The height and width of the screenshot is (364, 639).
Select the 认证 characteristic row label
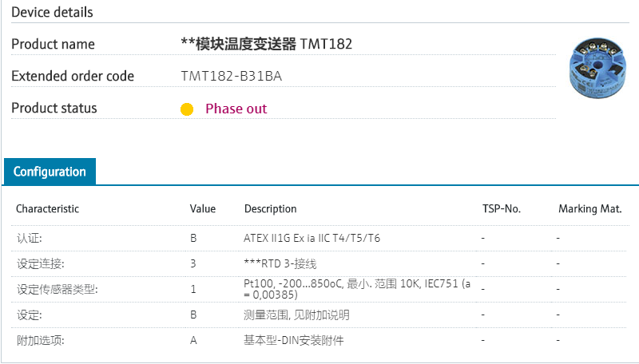29,238
